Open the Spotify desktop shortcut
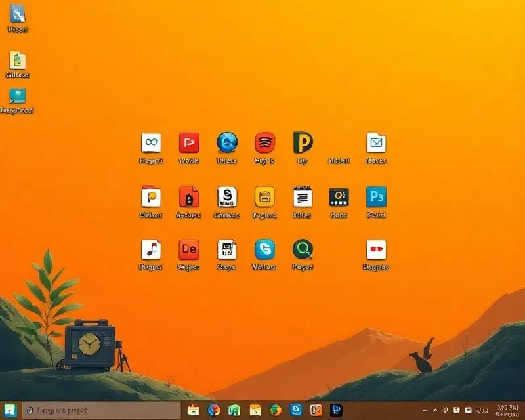525x420 pixels. pyautogui.click(x=264, y=142)
